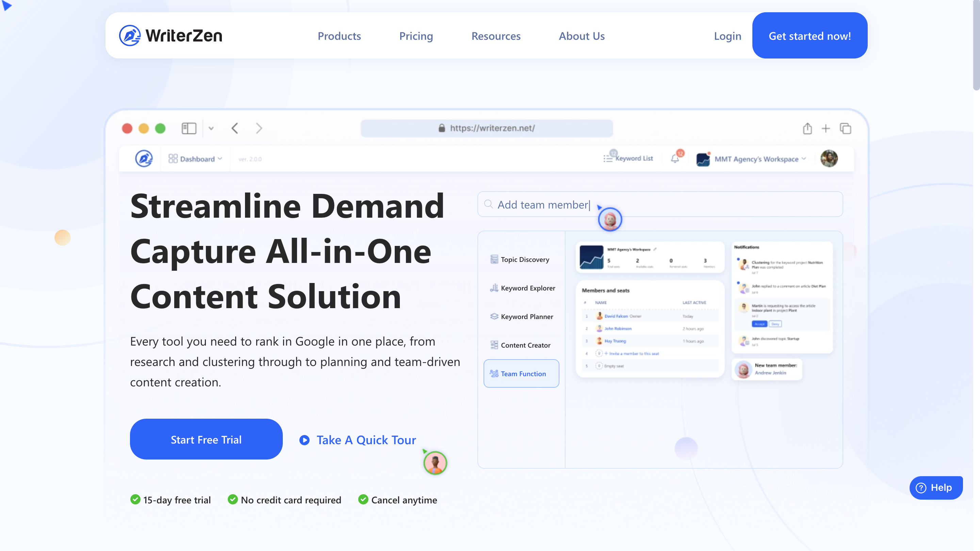Select the Topic Discovery tab
The height and width of the screenshot is (551, 980).
(521, 259)
